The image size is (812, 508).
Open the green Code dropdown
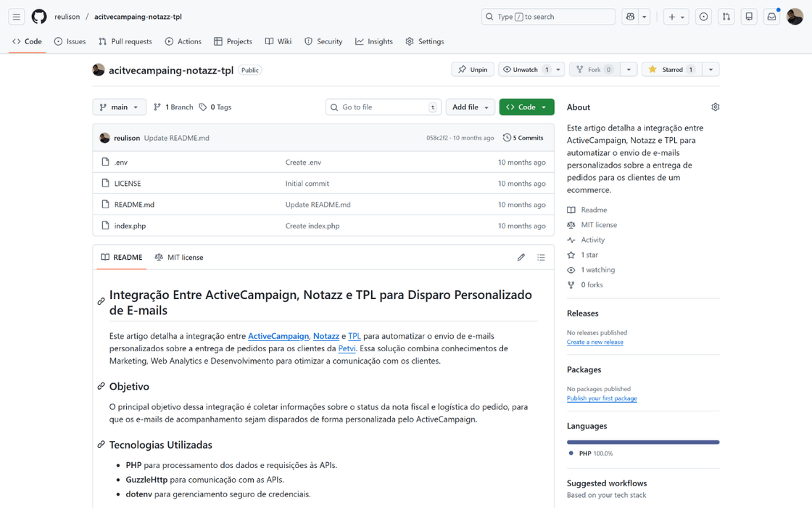(526, 107)
